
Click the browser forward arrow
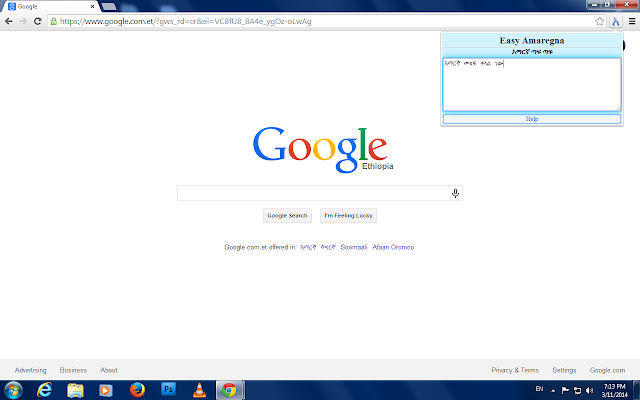pos(23,21)
